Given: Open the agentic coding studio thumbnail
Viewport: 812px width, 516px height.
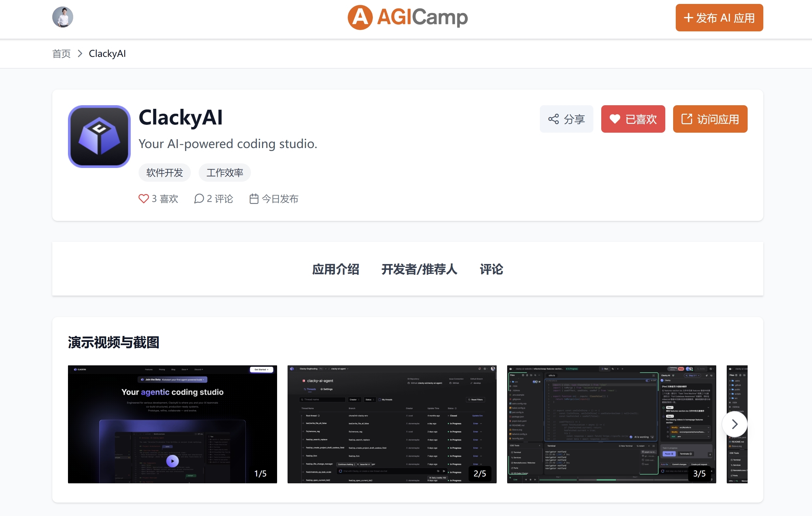Looking at the screenshot, I should (x=172, y=424).
